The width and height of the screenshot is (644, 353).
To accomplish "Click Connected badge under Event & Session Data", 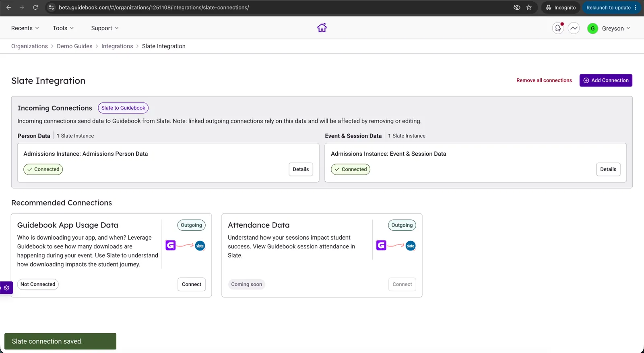I will click(x=351, y=169).
